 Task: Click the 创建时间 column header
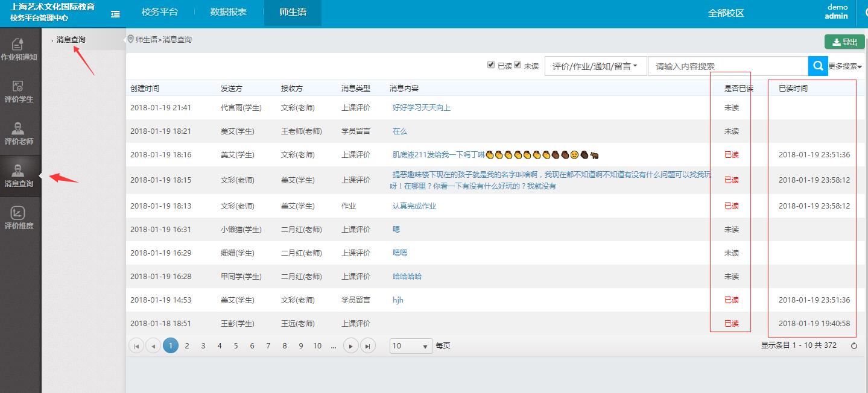[145, 89]
